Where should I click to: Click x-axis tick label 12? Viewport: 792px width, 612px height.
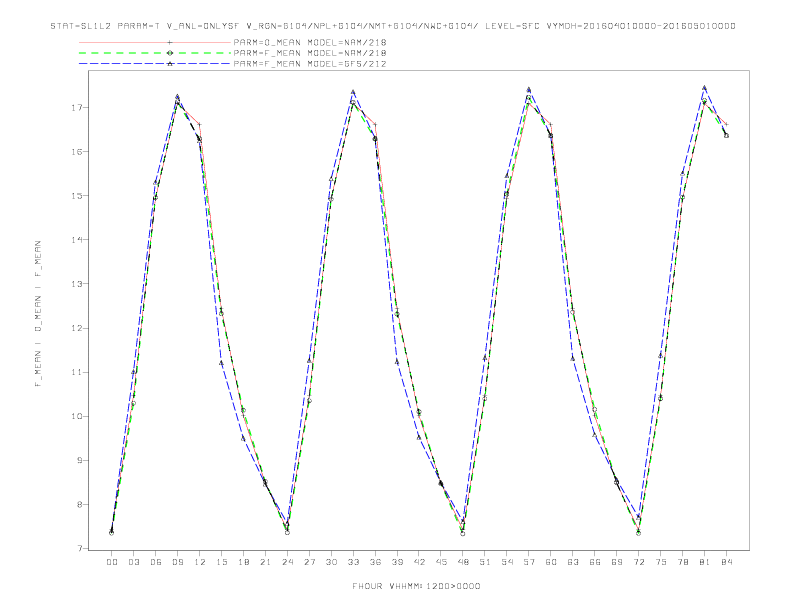point(200,562)
